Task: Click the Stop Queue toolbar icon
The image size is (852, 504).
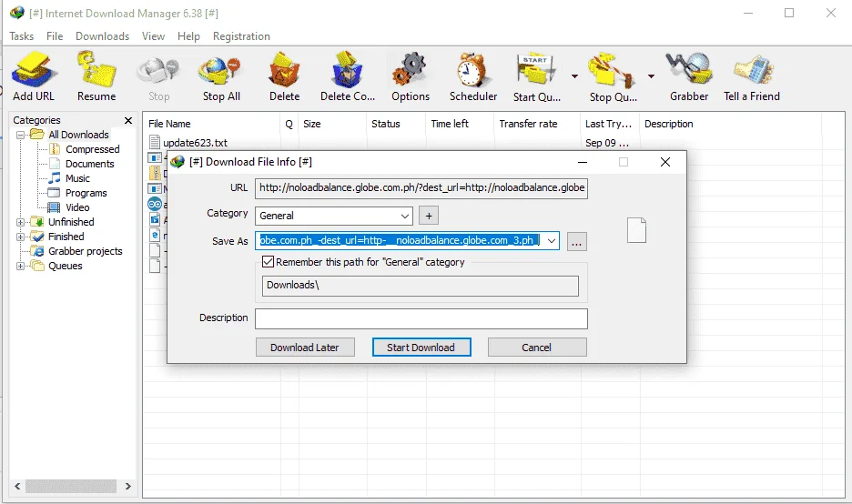Action: click(x=612, y=71)
